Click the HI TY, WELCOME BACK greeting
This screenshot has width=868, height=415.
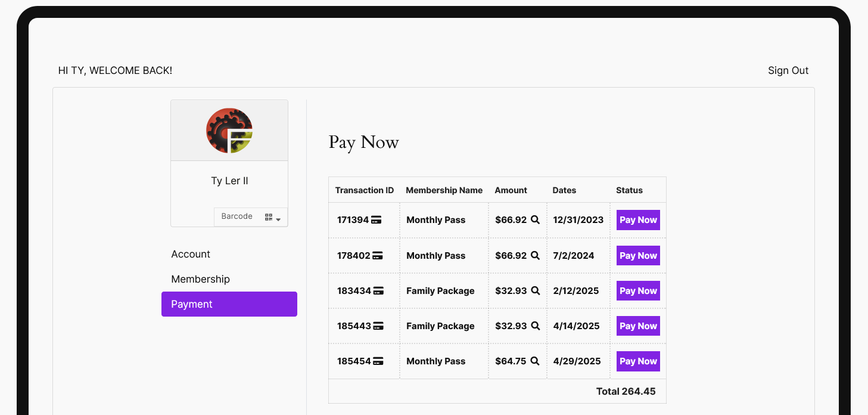115,70
